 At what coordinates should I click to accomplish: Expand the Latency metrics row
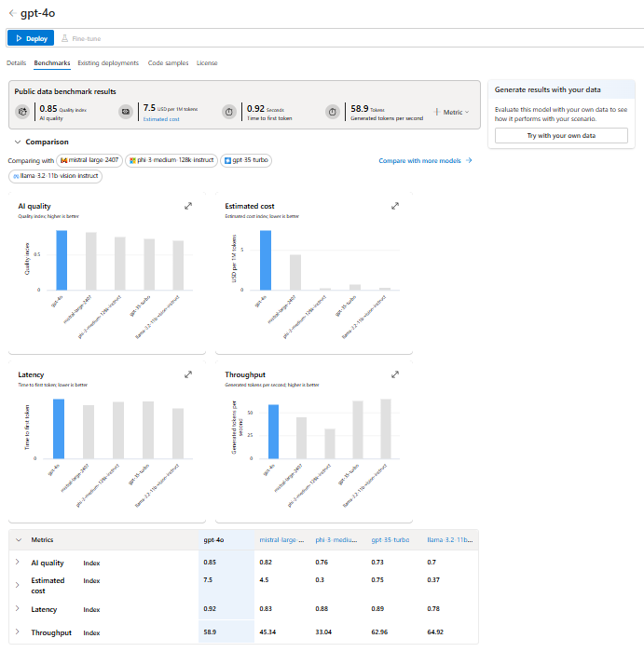[18, 608]
